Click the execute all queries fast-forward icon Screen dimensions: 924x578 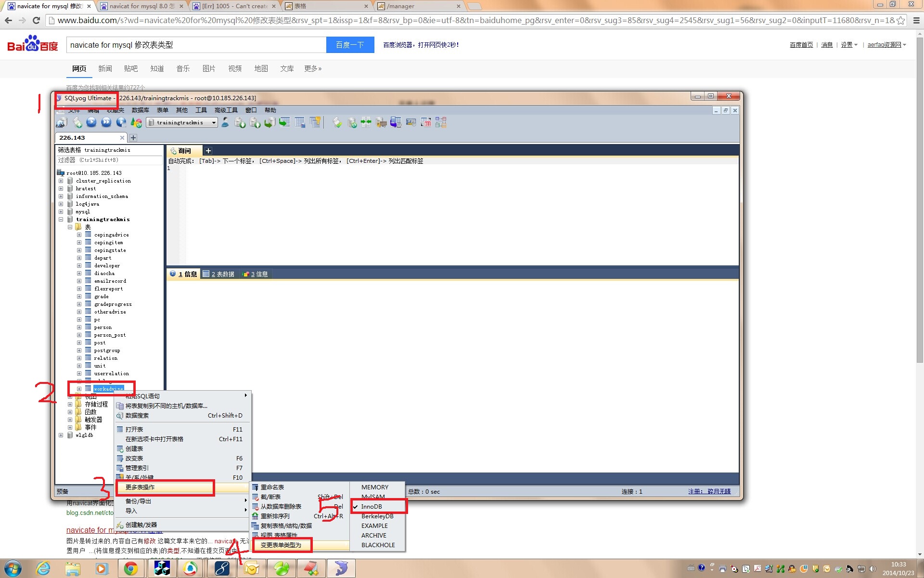[106, 123]
